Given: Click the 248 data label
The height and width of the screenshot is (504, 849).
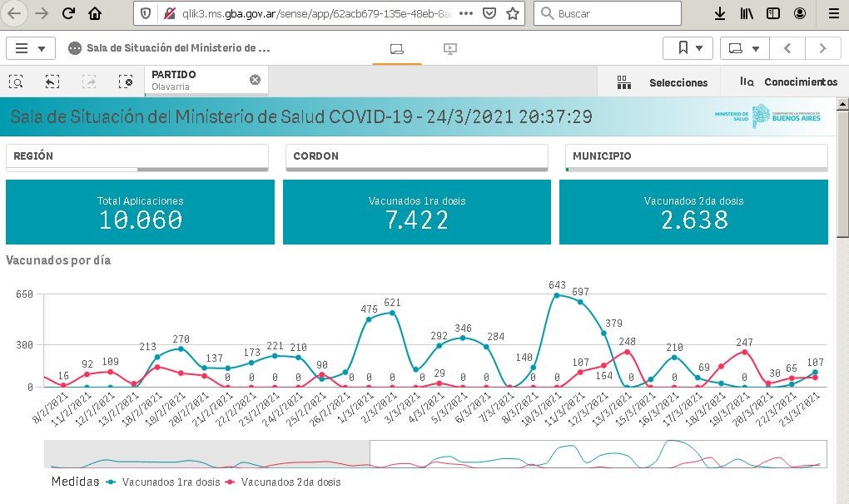Looking at the screenshot, I should tap(627, 341).
